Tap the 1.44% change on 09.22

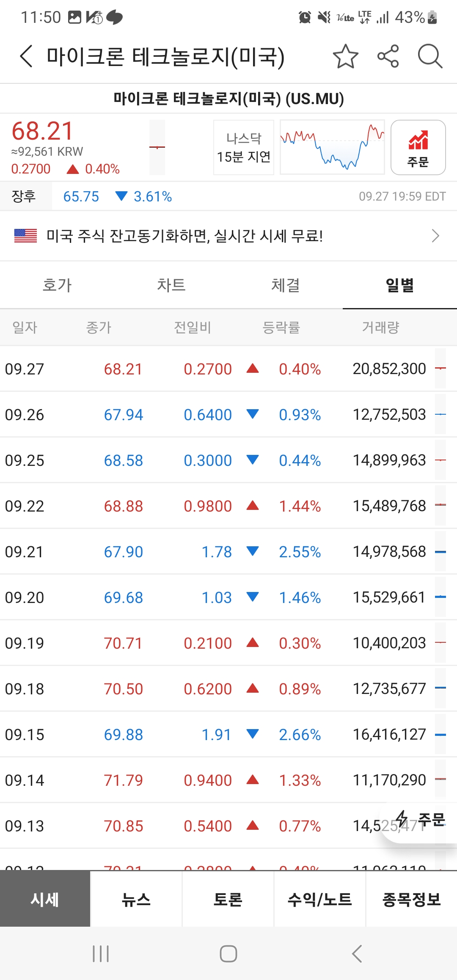tap(300, 506)
